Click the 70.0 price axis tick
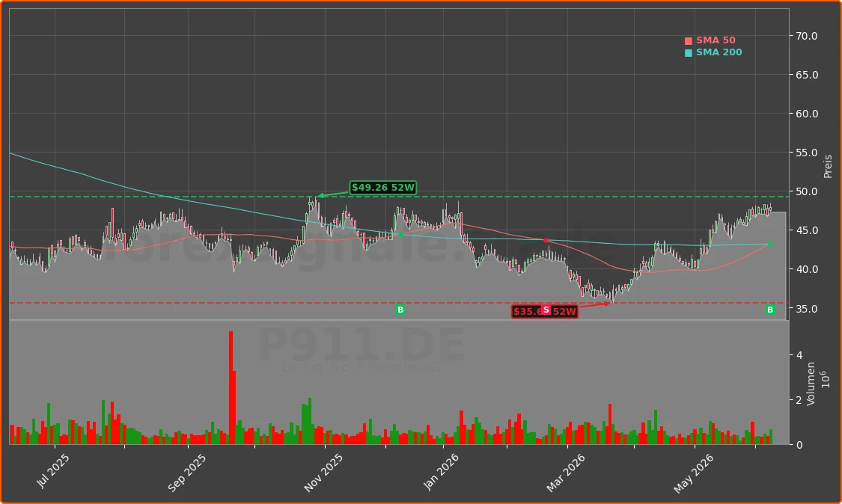The image size is (842, 504). [807, 36]
